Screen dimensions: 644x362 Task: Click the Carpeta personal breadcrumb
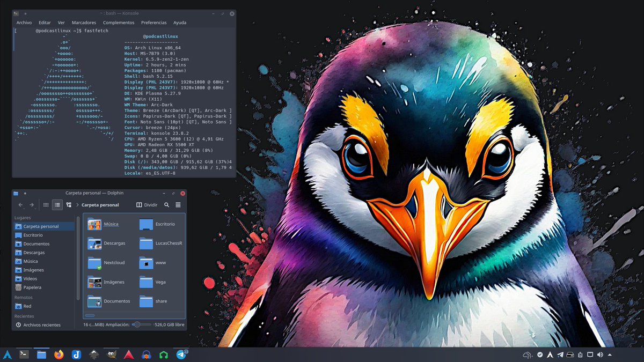tap(100, 205)
